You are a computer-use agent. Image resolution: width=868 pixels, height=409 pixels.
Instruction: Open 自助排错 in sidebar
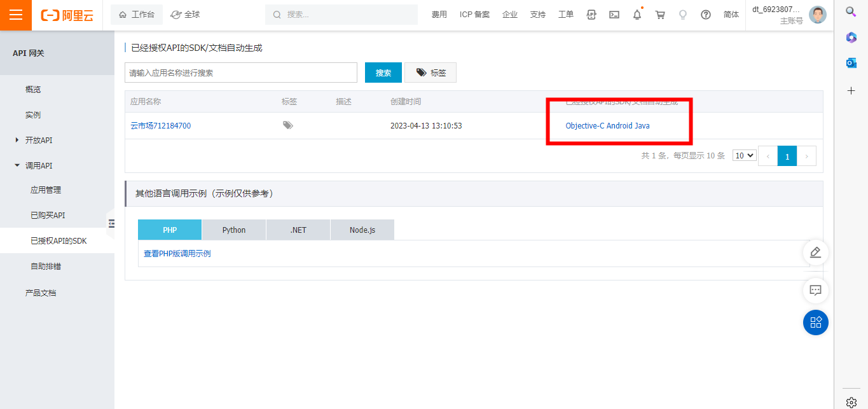coord(46,267)
